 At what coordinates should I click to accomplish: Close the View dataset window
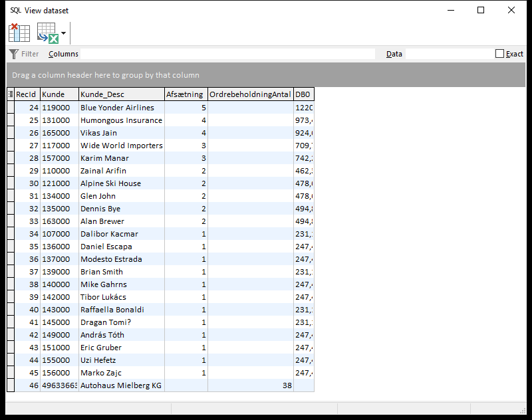coord(511,10)
